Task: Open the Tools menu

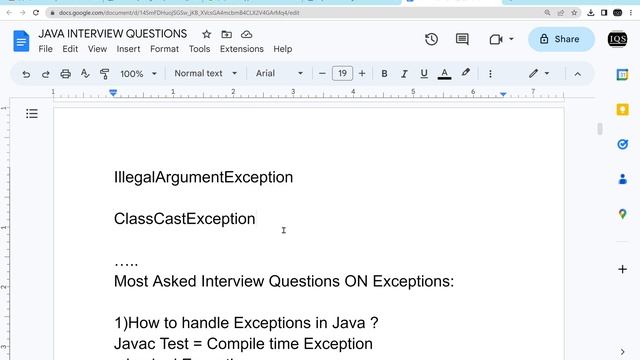Action: (199, 49)
